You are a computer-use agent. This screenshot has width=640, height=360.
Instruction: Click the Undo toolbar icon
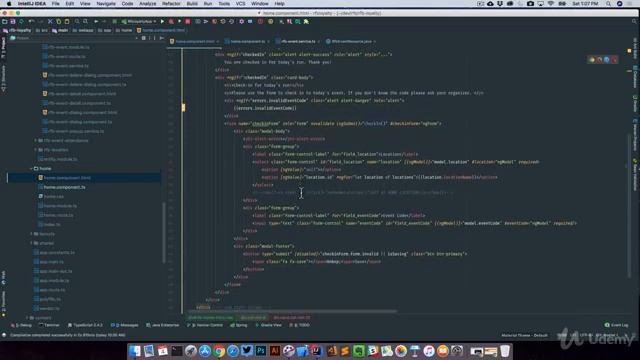click(x=31, y=21)
